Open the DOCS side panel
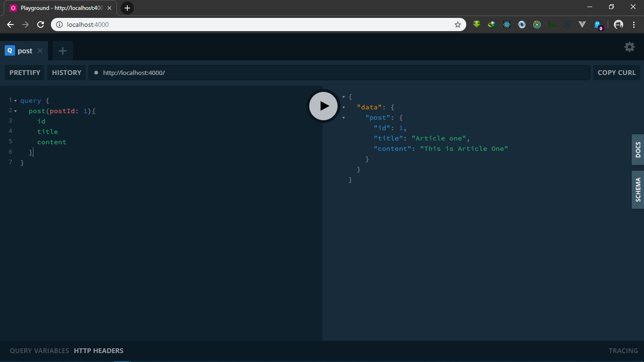 [637, 149]
